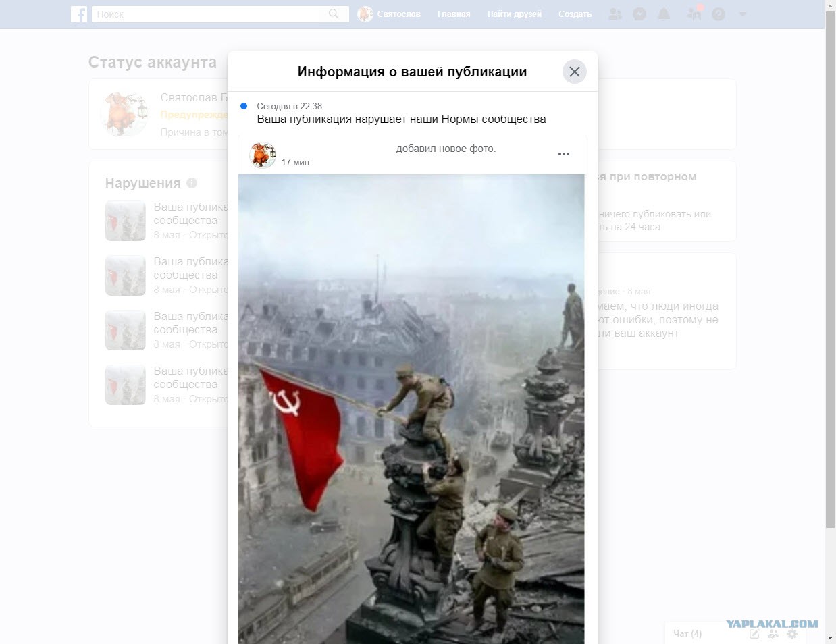Open Найти друзей in the top bar
Image resolution: width=836 pixels, height=644 pixels.
coord(515,14)
